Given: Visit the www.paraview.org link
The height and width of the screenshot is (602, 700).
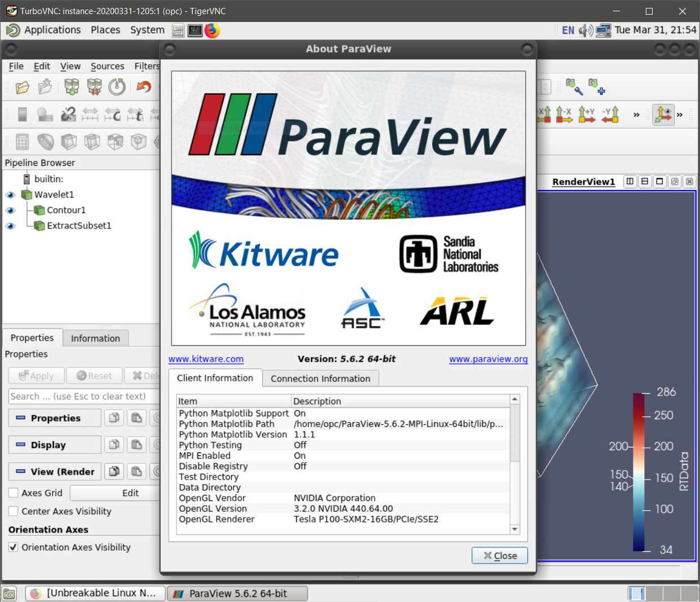Looking at the screenshot, I should (x=488, y=359).
